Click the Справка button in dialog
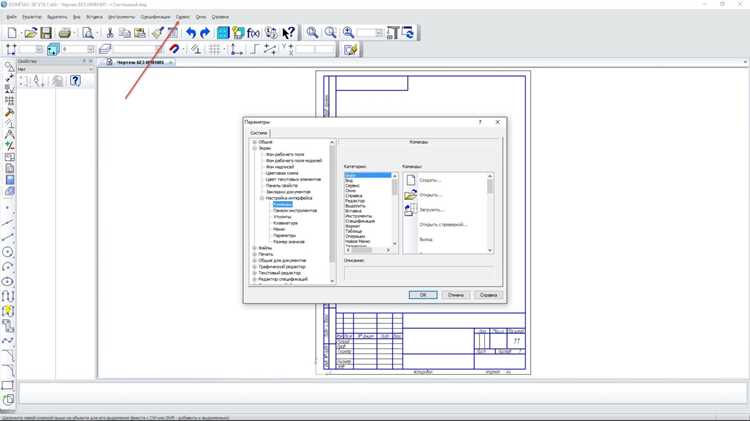The image size is (750, 421). 488,295
